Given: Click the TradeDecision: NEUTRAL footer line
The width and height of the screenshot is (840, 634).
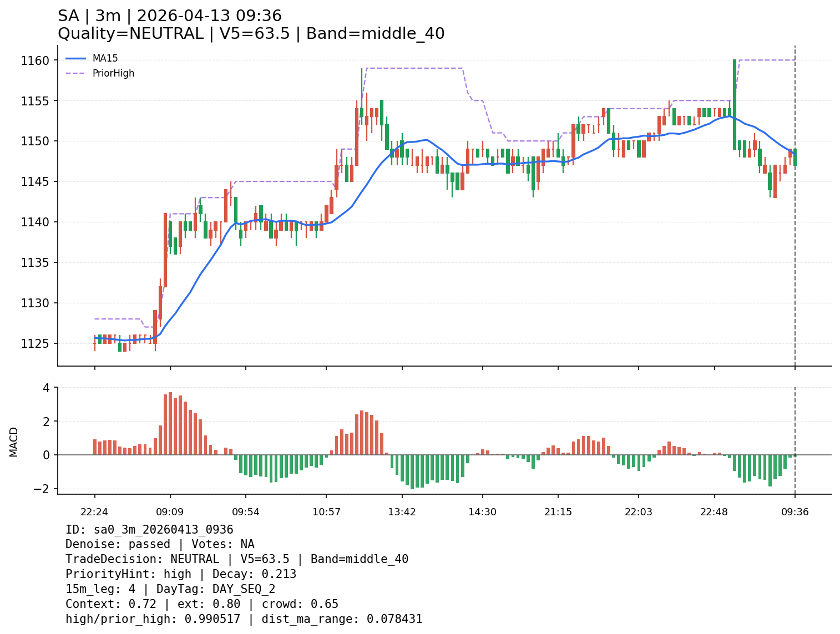Looking at the screenshot, I should [237, 559].
